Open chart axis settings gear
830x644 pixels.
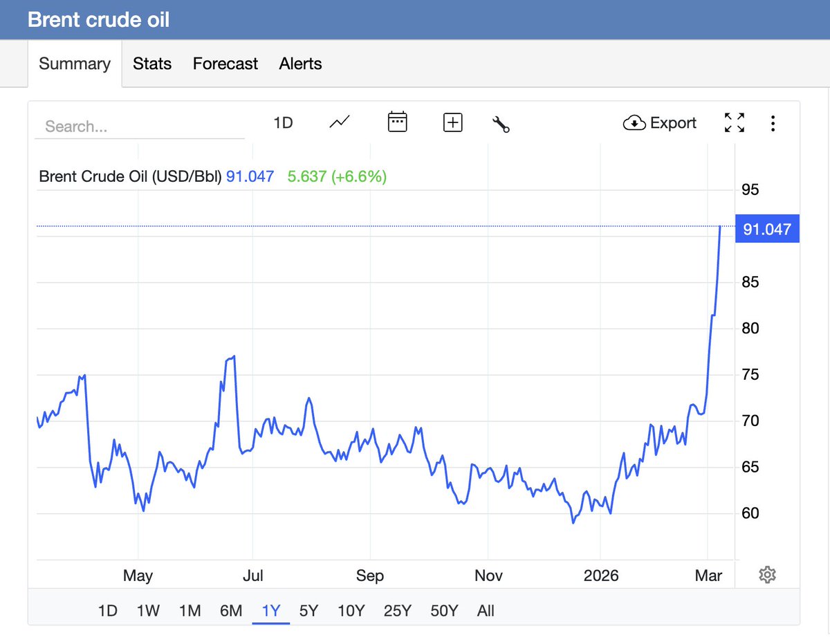click(766, 575)
